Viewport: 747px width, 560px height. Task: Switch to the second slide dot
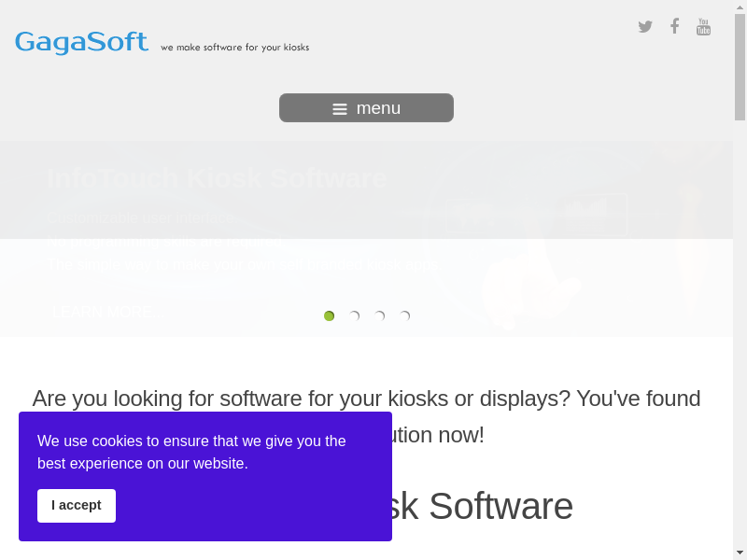[355, 315]
